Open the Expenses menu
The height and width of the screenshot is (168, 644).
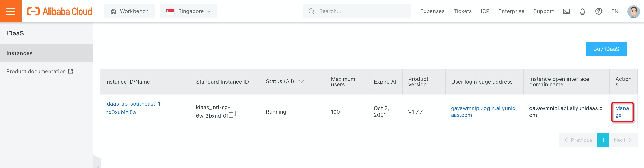tap(432, 11)
